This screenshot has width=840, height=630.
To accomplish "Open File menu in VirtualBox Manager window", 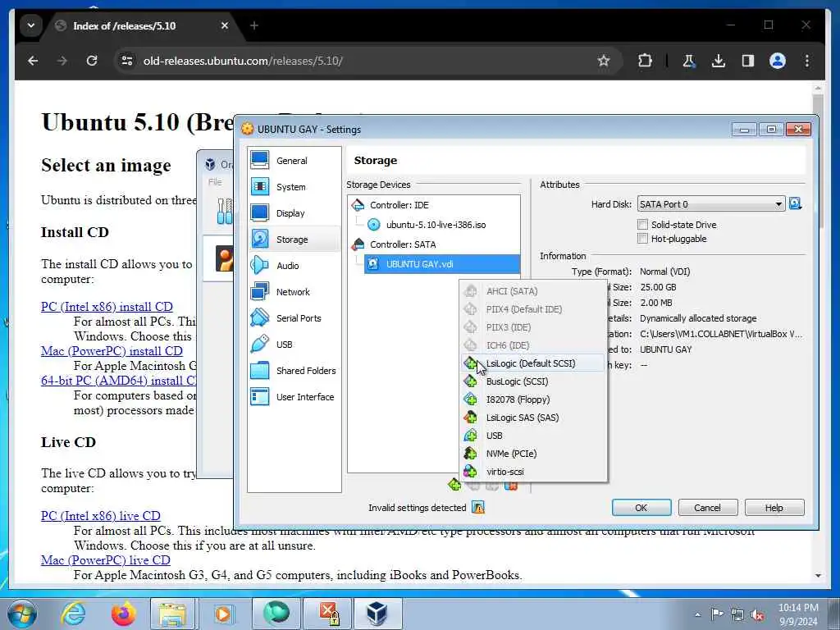I will 215,182.
